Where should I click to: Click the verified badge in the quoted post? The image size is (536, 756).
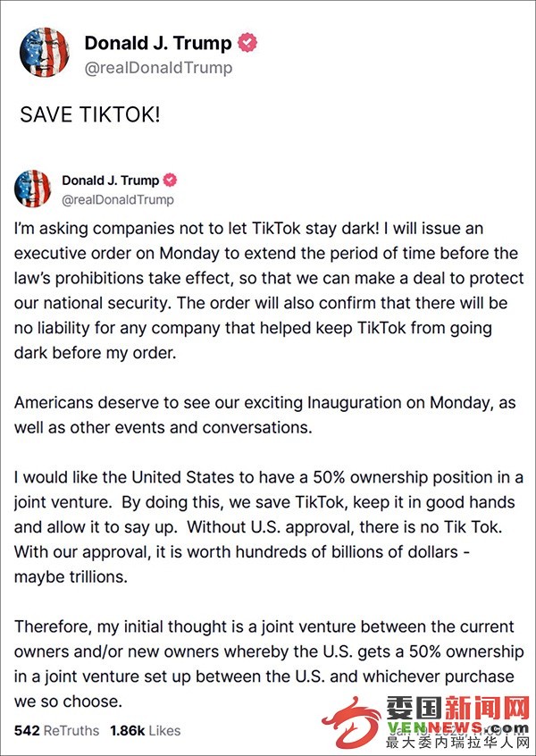[170, 181]
